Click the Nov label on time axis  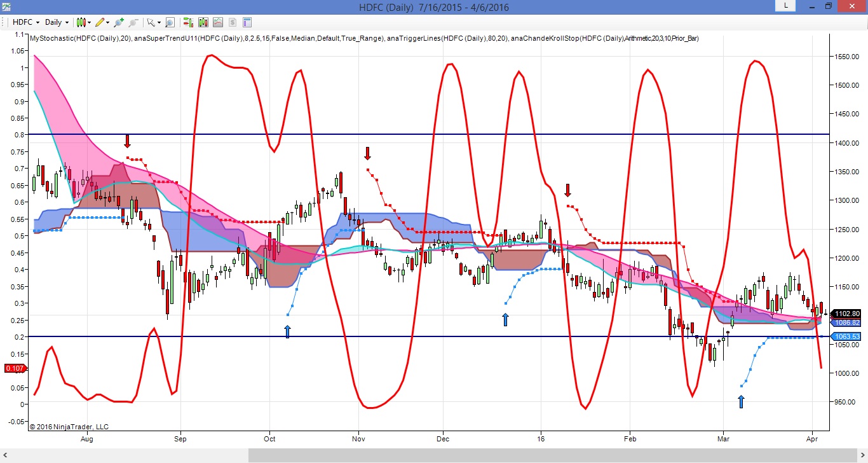click(359, 439)
